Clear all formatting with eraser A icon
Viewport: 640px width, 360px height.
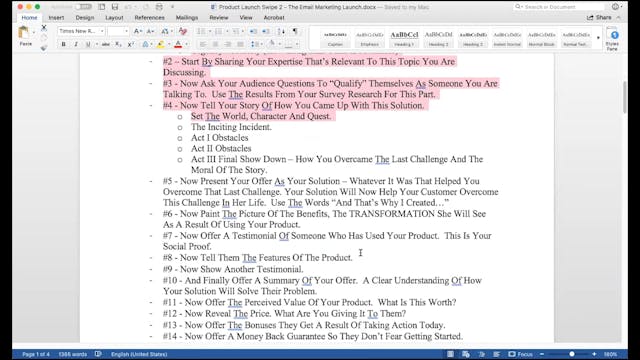(x=182, y=31)
